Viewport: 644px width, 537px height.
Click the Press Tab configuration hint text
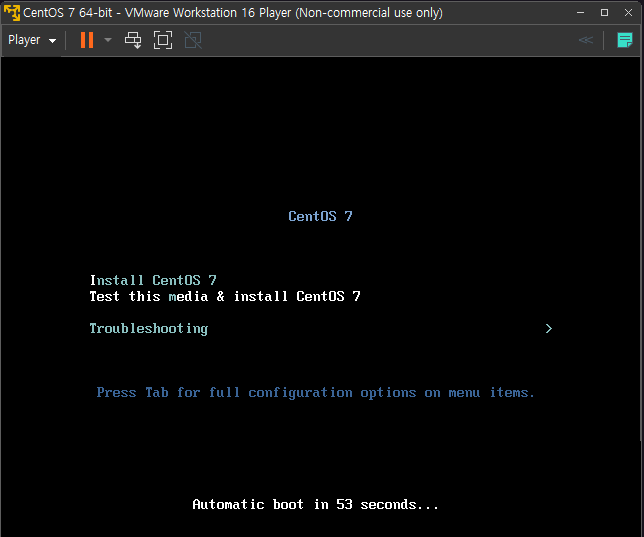pyautogui.click(x=315, y=393)
